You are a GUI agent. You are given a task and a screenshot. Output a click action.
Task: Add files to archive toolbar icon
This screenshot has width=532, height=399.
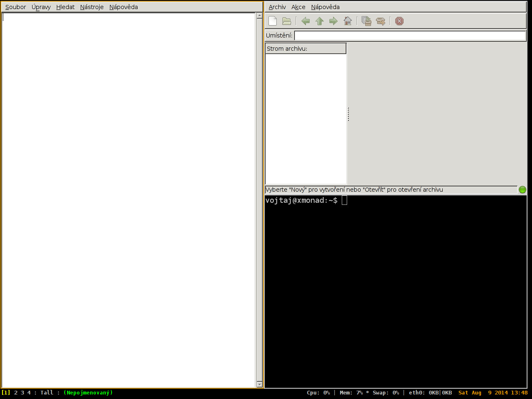(366, 21)
